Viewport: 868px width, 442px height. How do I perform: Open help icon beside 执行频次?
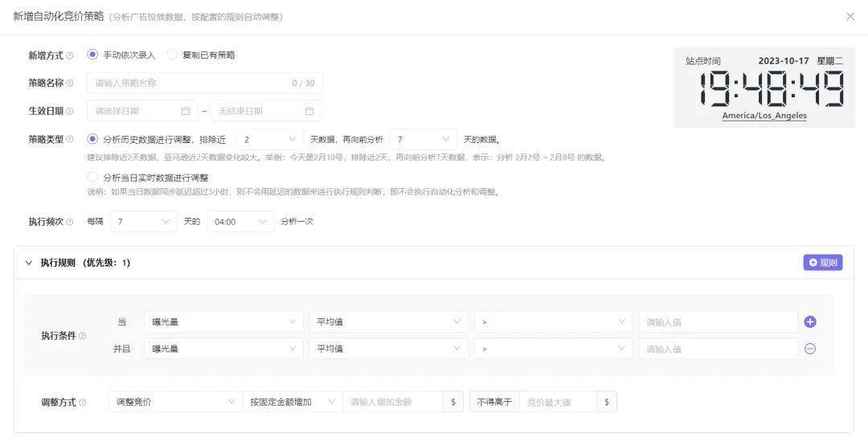tap(70, 222)
